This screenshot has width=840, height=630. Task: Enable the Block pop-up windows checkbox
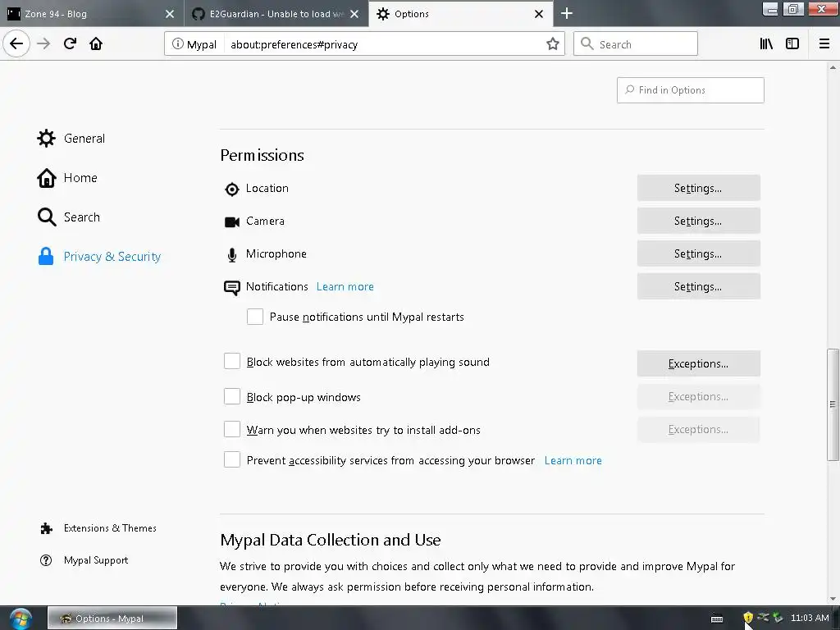232,397
